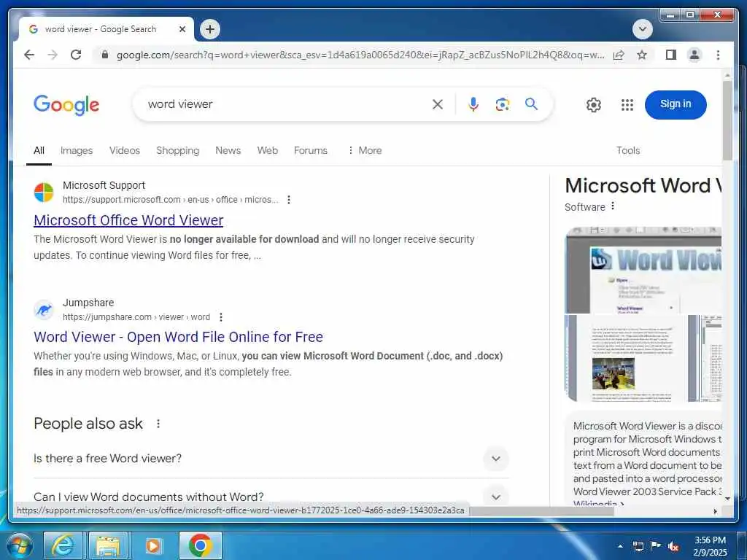This screenshot has width=747, height=560.
Task: Open options next to Software label
Action: pos(613,206)
